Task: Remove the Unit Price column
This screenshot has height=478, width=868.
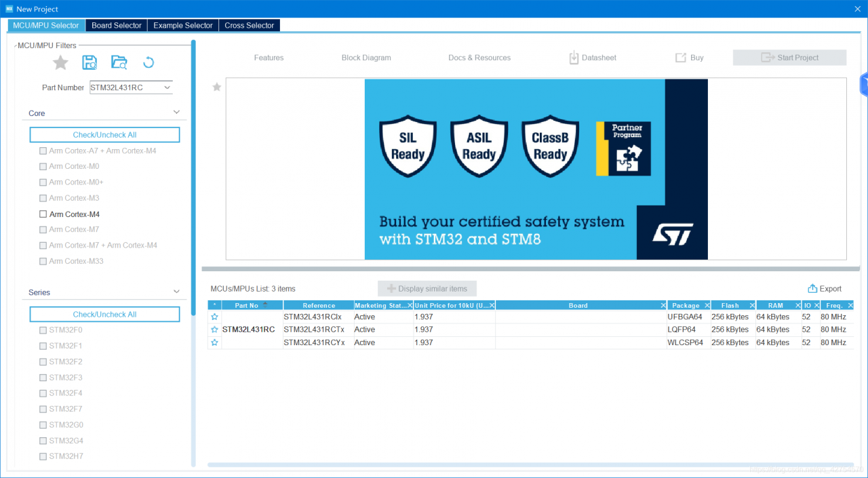Action: click(492, 305)
